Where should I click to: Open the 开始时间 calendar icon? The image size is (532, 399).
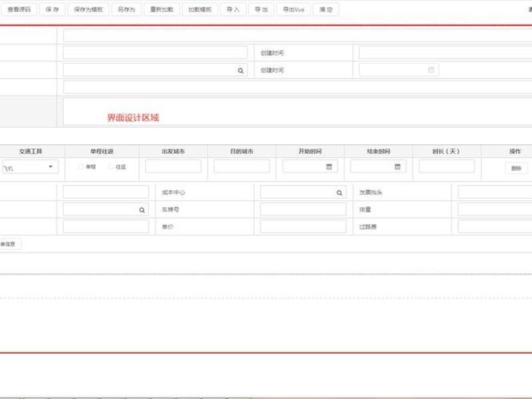pyautogui.click(x=329, y=167)
